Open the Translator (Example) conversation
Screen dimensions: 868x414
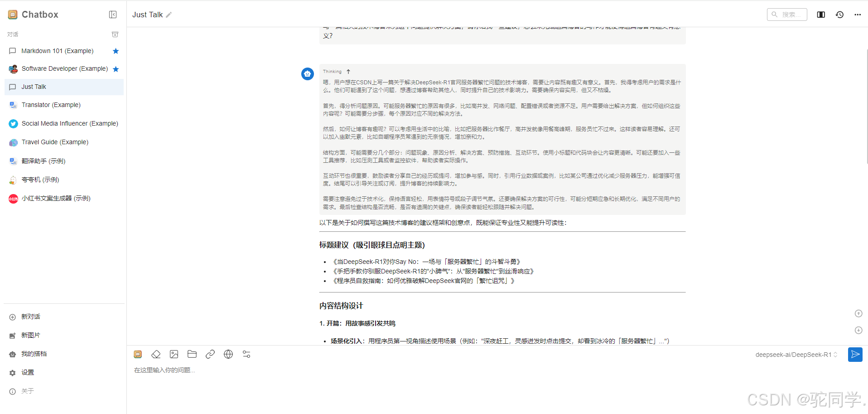pyautogui.click(x=51, y=105)
